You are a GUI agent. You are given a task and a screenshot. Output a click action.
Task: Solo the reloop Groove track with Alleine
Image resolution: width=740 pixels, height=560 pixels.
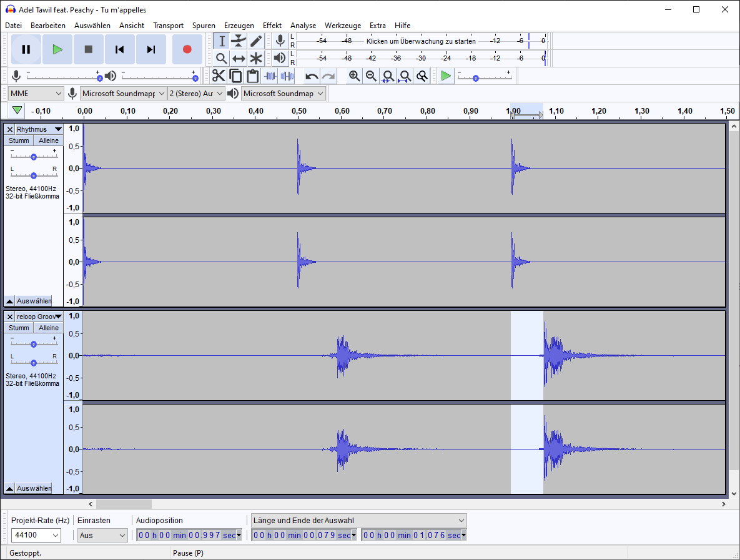click(49, 328)
